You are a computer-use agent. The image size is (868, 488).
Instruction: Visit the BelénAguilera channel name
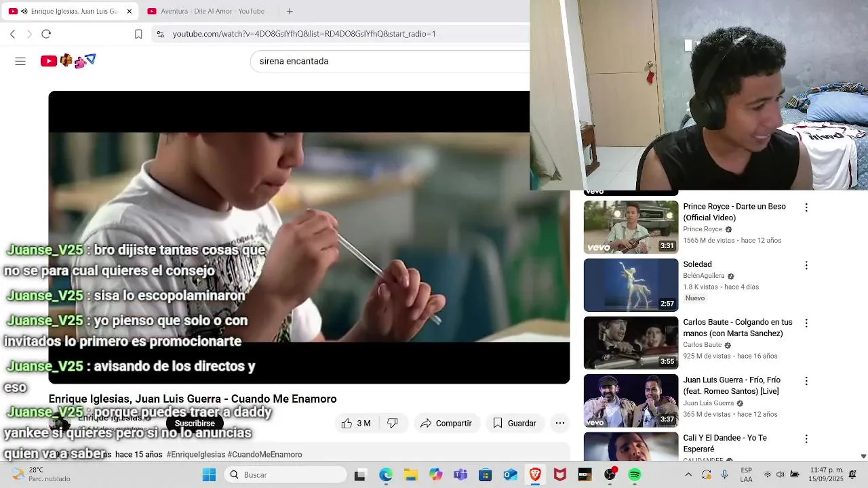pos(704,276)
